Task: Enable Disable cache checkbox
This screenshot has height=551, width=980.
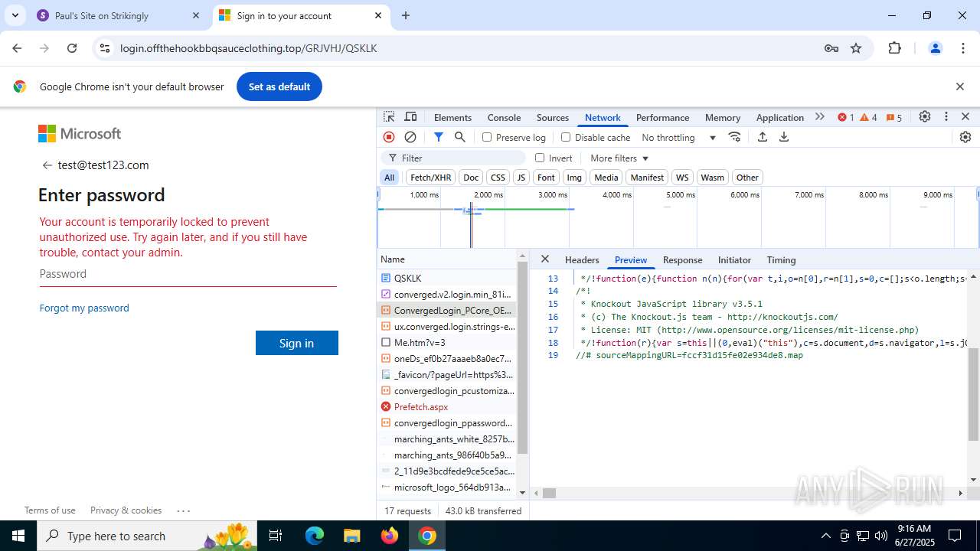Action: pyautogui.click(x=566, y=137)
